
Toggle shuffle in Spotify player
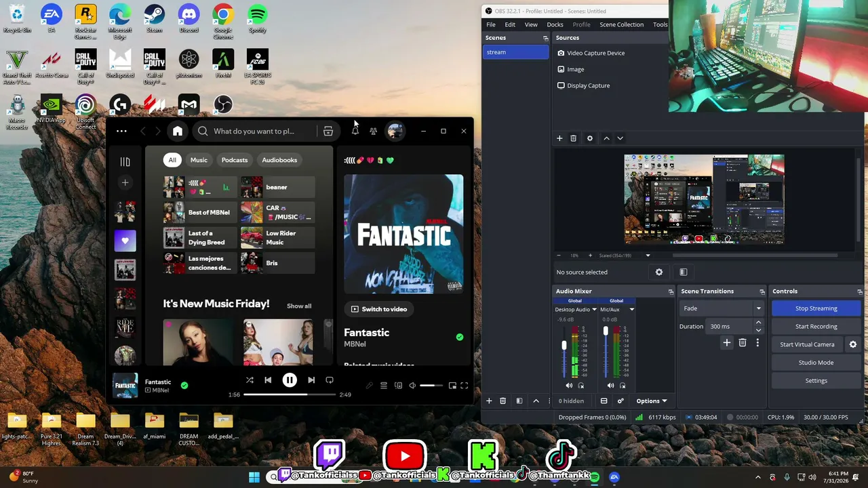[250, 380]
